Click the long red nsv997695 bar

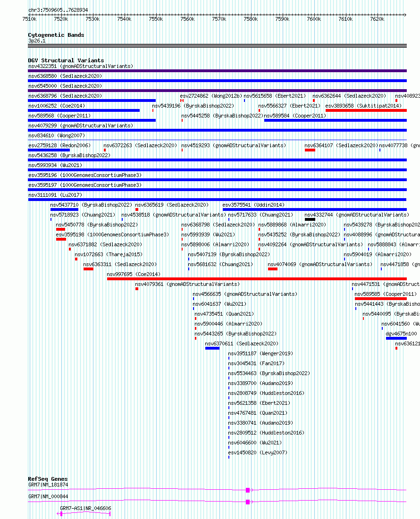click(x=257, y=279)
